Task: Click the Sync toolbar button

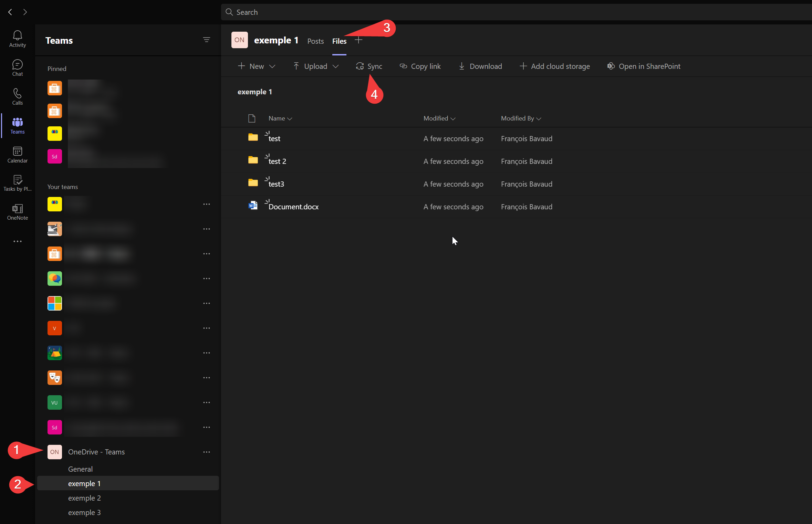Action: 369,66
